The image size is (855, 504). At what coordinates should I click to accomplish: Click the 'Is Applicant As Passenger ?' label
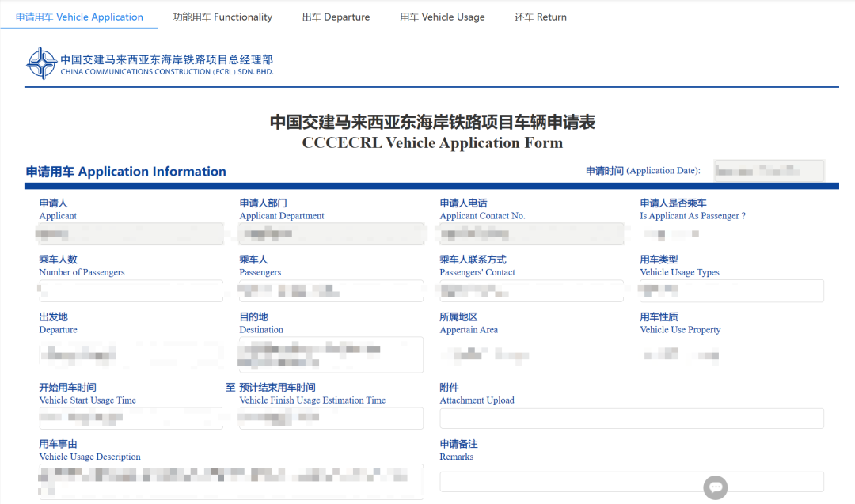click(693, 216)
